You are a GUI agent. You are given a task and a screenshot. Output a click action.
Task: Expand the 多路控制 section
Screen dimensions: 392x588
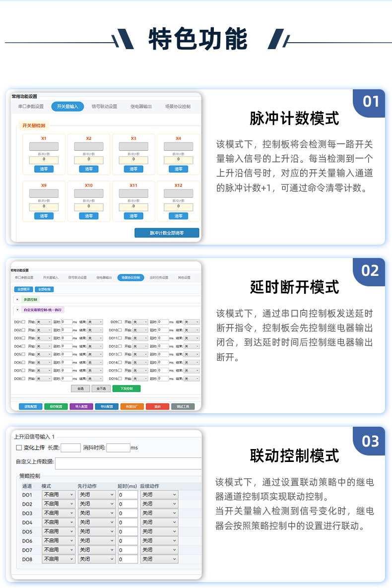(x=18, y=299)
